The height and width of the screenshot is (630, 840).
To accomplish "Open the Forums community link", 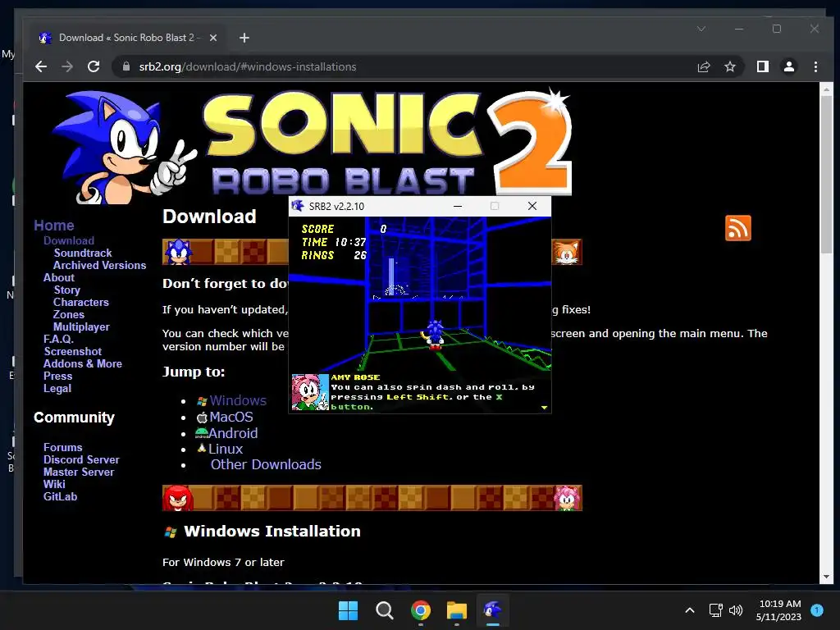I will (62, 447).
